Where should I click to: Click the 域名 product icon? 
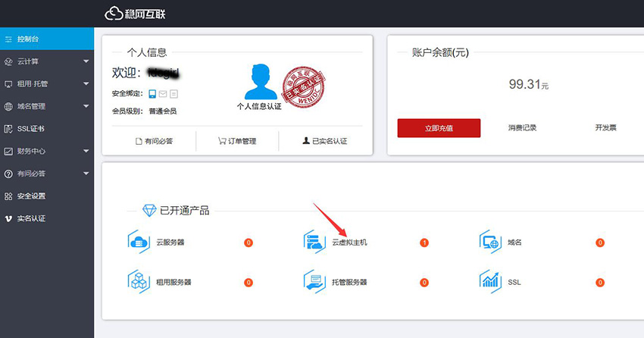coord(490,242)
